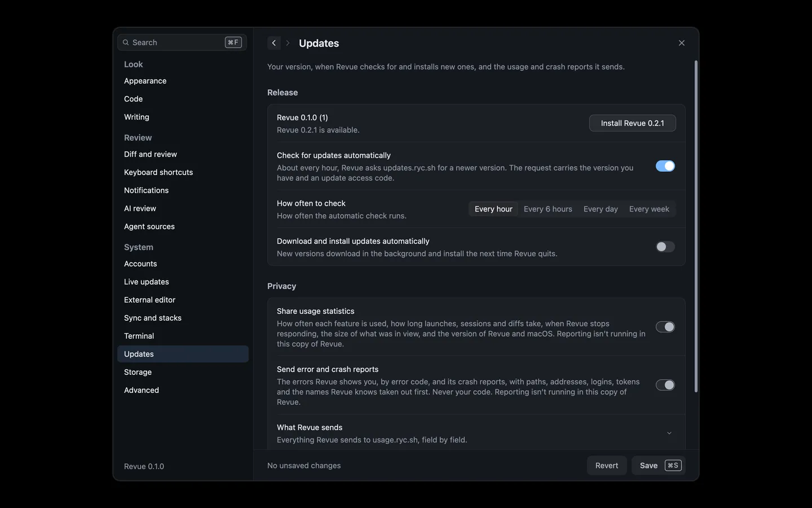Click the magnifier icon in the search field

[126, 42]
